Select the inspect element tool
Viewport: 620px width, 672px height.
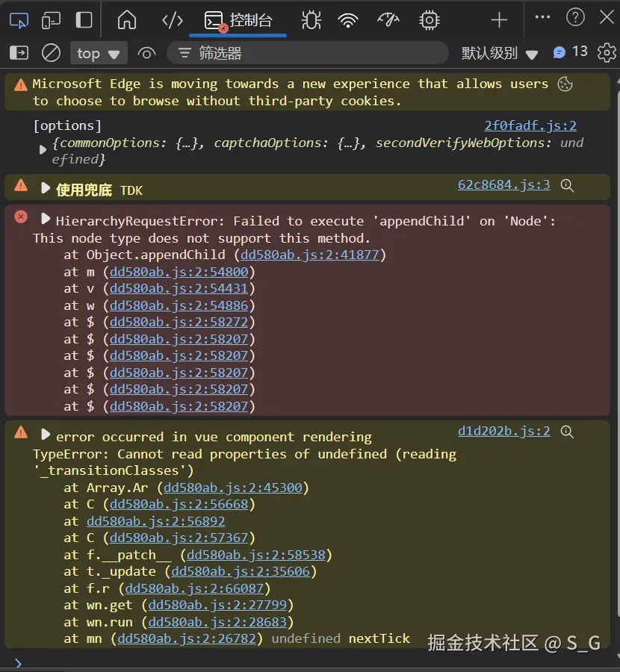click(x=18, y=19)
